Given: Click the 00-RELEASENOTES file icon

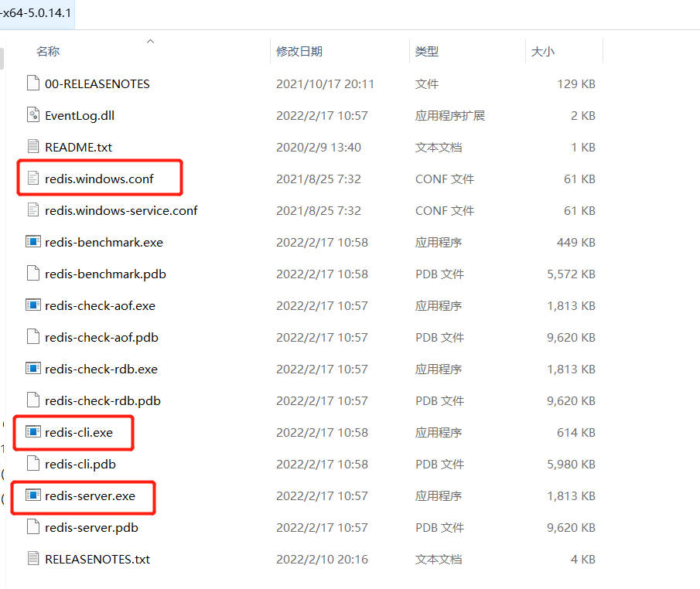Looking at the screenshot, I should pos(33,83).
